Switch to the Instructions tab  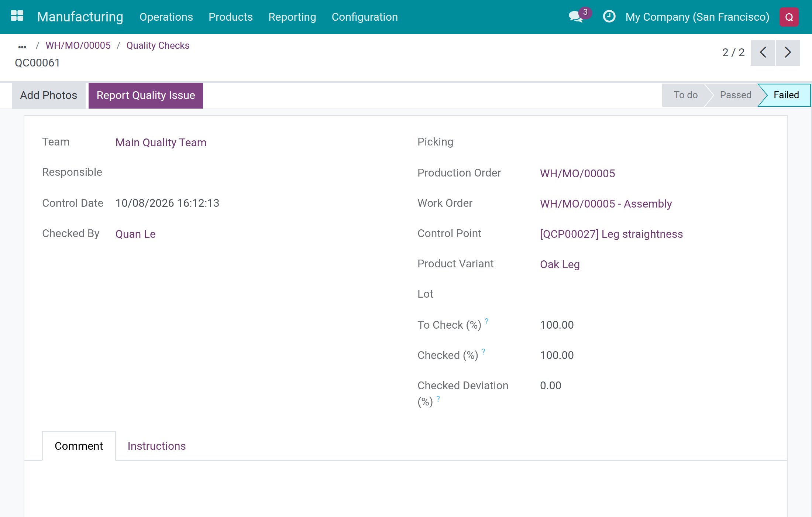tap(156, 446)
